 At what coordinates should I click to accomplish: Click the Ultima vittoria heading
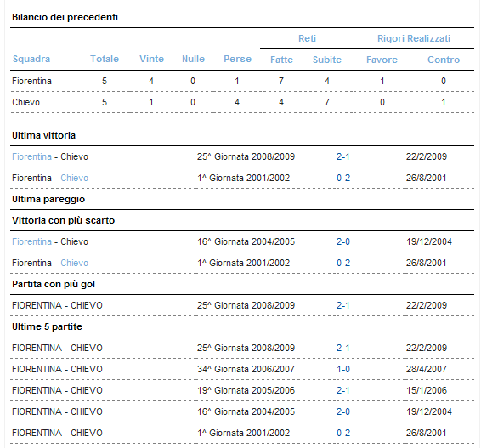[43, 135]
